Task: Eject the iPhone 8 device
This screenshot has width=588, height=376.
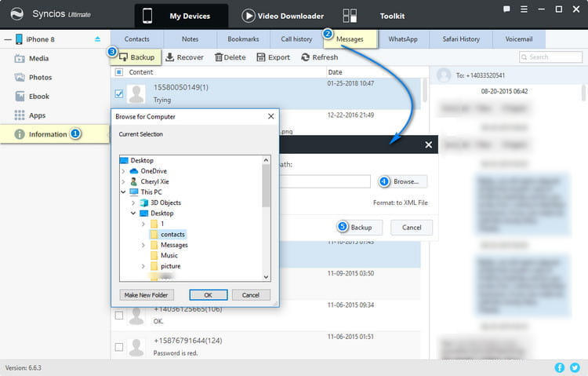Action: (x=97, y=39)
